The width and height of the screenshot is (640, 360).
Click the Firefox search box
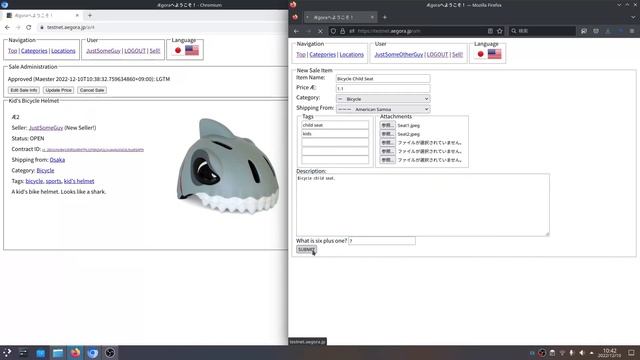coord(542,31)
